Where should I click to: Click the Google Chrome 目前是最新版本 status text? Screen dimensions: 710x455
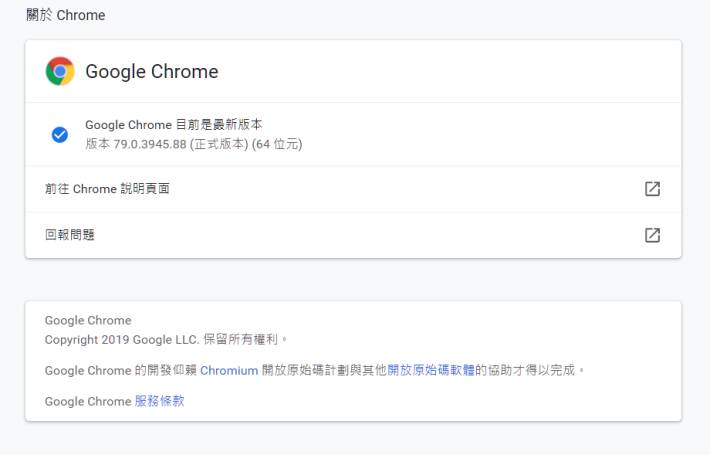(174, 125)
